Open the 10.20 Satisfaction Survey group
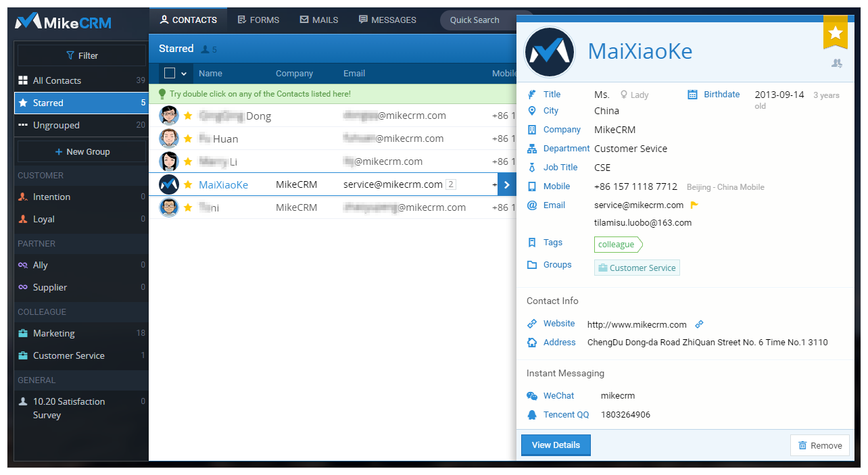The height and width of the screenshot is (475, 868). pos(81,408)
